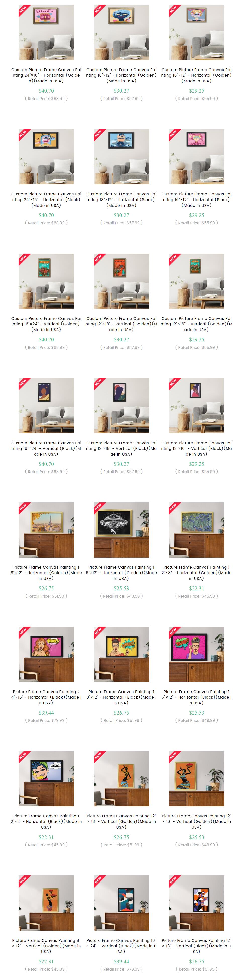This screenshot has height=980, width=246.
Task: Open the blue cat golden frame 18"×12" image
Action: 121,32
